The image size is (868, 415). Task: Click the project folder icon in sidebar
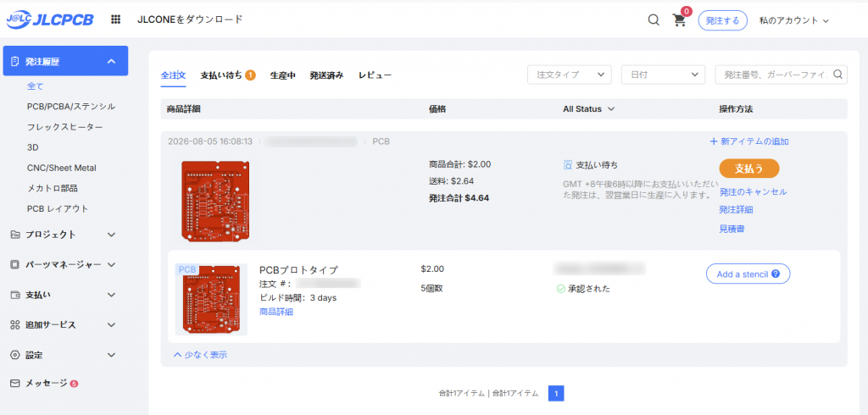(15, 235)
